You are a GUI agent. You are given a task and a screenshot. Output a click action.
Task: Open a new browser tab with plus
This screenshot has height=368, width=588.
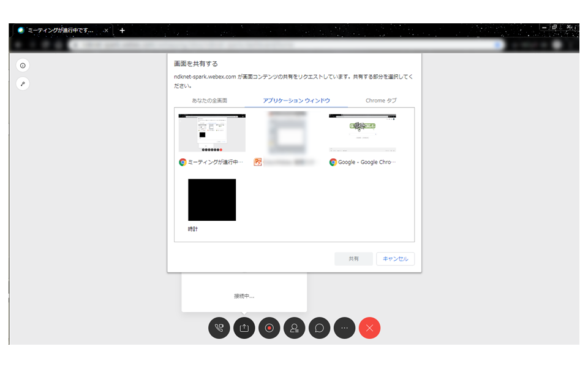(x=123, y=31)
